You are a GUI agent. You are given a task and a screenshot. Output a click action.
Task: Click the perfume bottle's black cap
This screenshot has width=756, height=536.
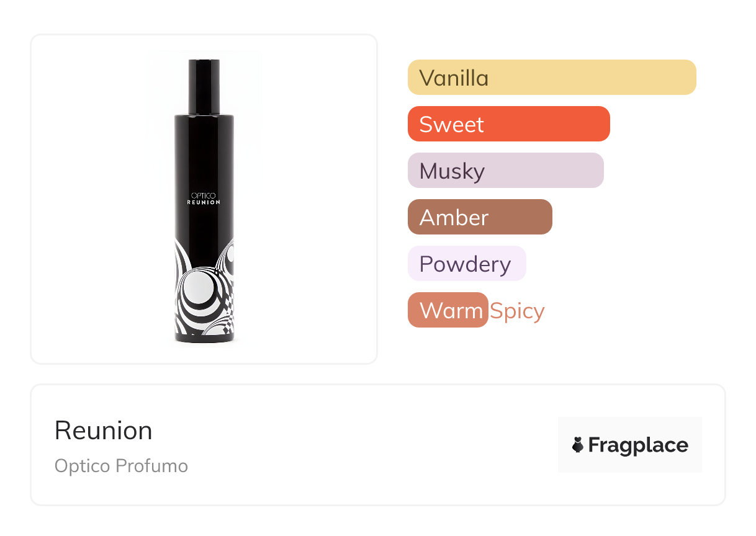click(x=204, y=87)
